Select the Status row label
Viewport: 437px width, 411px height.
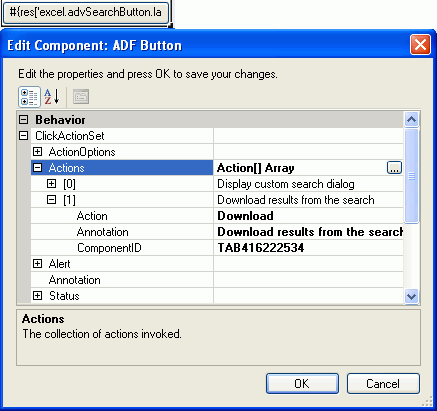[64, 296]
